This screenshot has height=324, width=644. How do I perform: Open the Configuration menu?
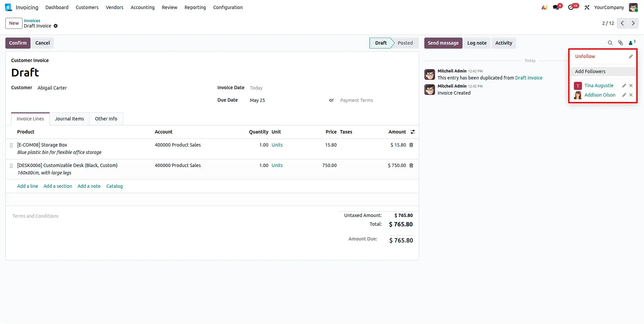click(x=228, y=7)
